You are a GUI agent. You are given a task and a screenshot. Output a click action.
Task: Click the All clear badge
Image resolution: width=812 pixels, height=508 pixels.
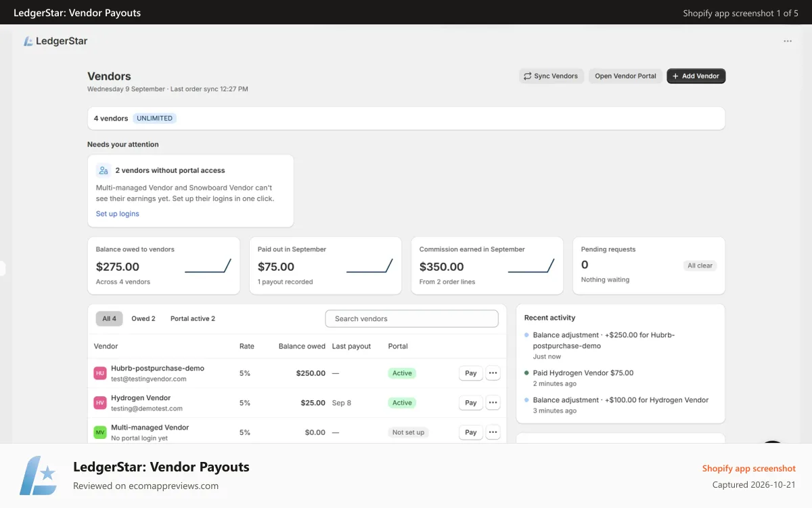tap(700, 266)
